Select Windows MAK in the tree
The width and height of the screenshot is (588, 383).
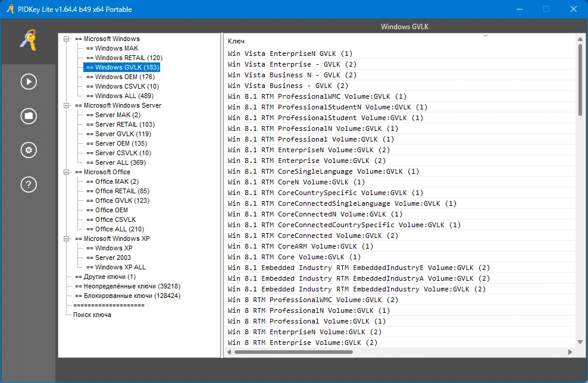pyautogui.click(x=112, y=48)
